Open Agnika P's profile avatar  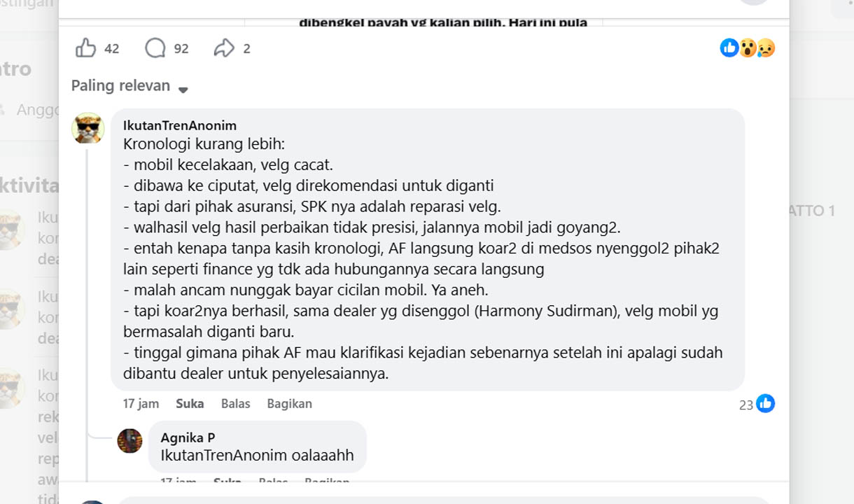pyautogui.click(x=129, y=440)
